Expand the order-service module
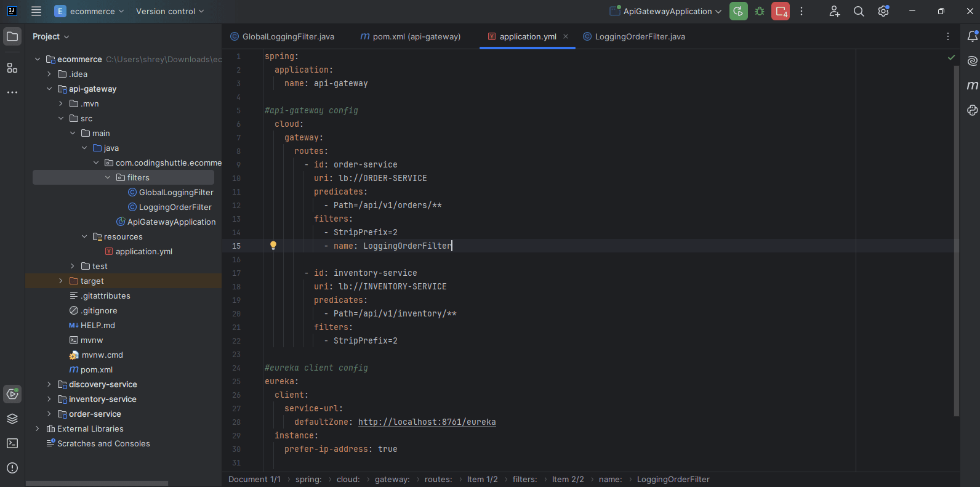This screenshot has height=487, width=980. 49,414
